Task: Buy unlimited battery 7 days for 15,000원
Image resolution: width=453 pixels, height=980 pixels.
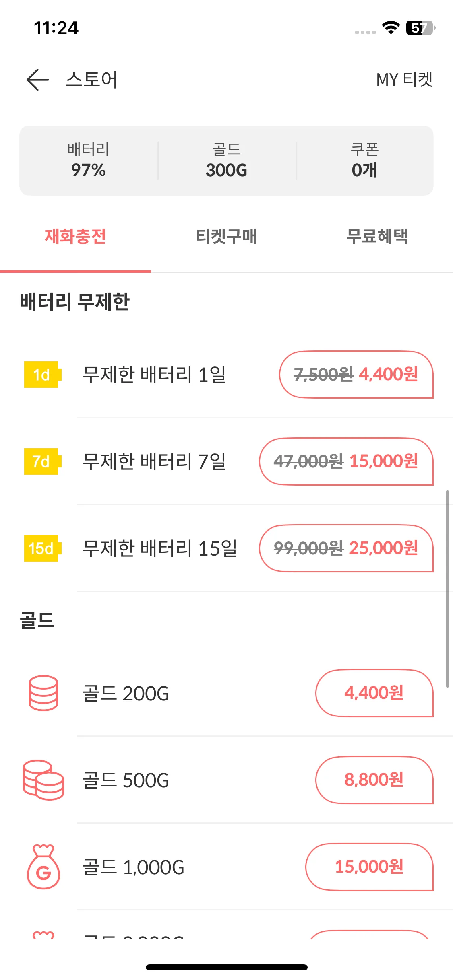Action: tap(346, 461)
